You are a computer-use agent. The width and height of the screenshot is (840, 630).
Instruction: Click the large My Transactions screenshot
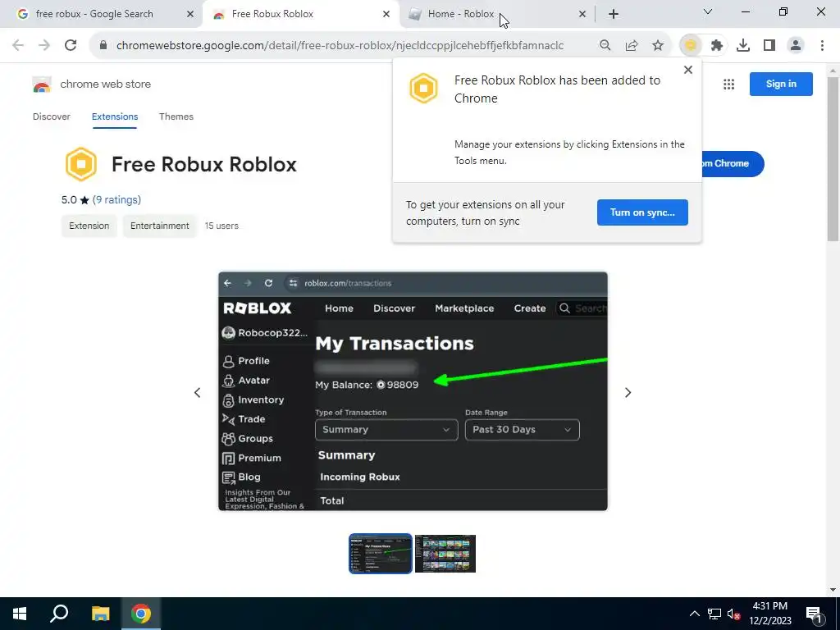coord(413,391)
